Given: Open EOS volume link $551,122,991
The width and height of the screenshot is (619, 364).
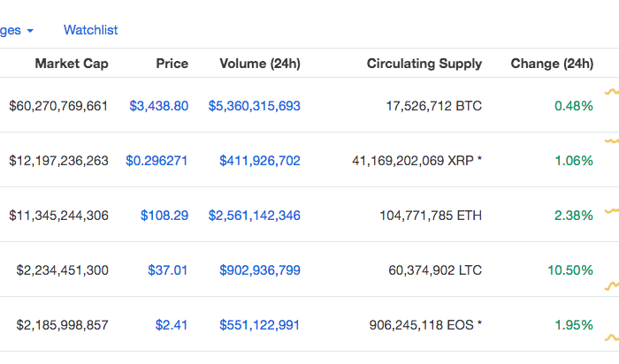Looking at the screenshot, I should (x=259, y=325).
